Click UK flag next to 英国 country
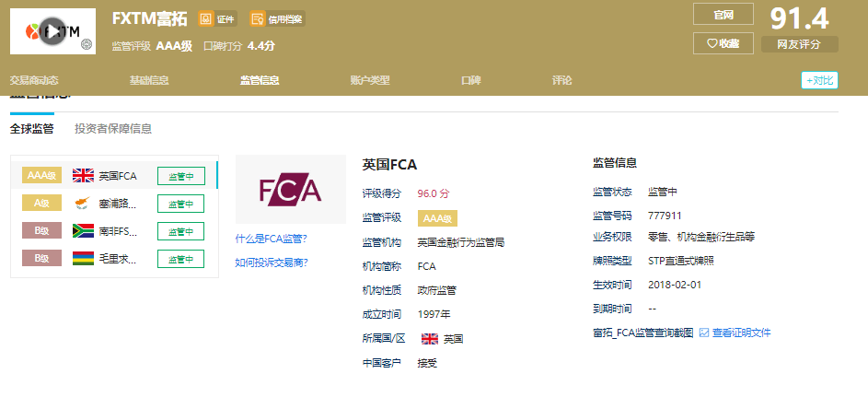The image size is (868, 397). tap(430, 339)
